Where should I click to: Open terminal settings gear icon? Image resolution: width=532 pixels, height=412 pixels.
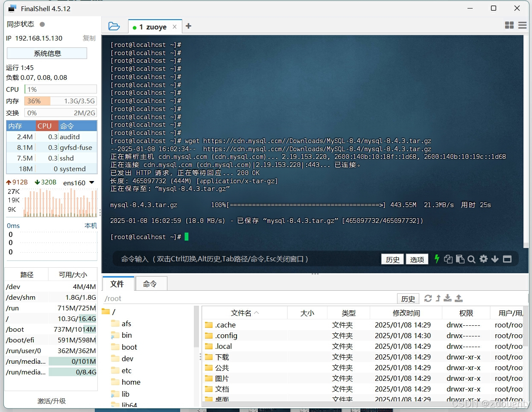pyautogui.click(x=483, y=259)
